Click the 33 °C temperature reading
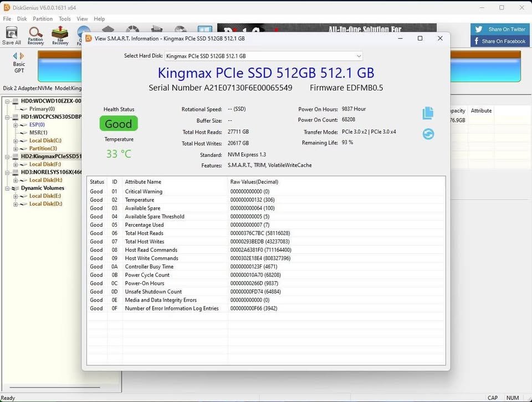Screen dimensions: 532x402 [119, 154]
